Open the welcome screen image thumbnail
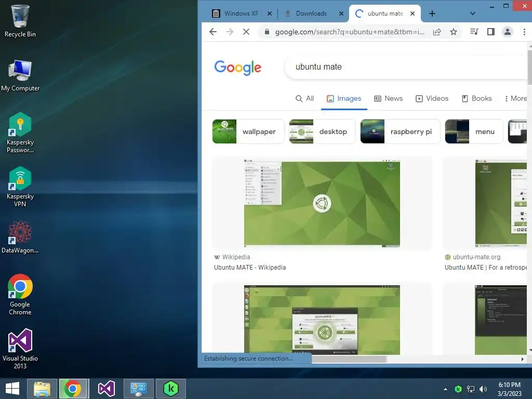532x399 pixels. [x=322, y=320]
